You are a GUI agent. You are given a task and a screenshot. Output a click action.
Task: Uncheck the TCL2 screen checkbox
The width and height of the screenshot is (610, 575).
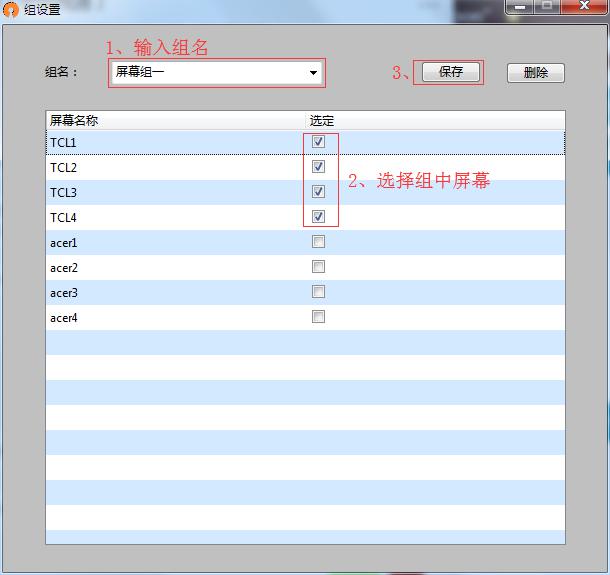(318, 167)
